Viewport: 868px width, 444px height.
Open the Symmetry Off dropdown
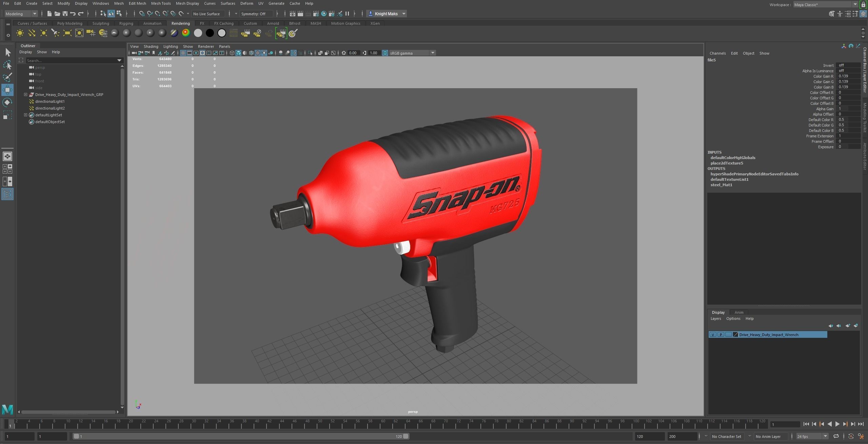click(256, 14)
